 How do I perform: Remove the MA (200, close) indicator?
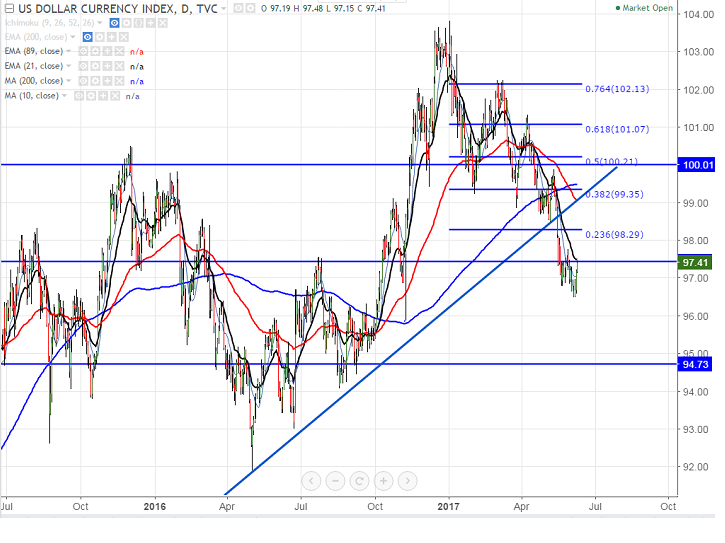click(x=119, y=81)
